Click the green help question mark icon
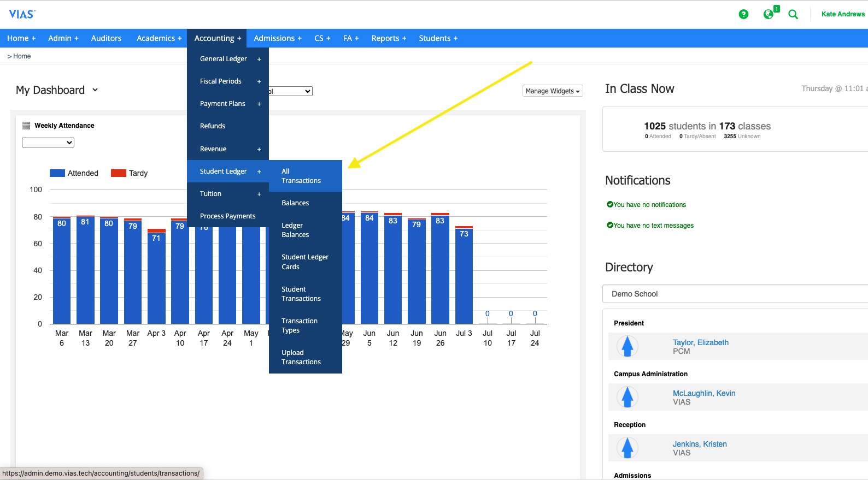The height and width of the screenshot is (480, 868). click(x=743, y=14)
